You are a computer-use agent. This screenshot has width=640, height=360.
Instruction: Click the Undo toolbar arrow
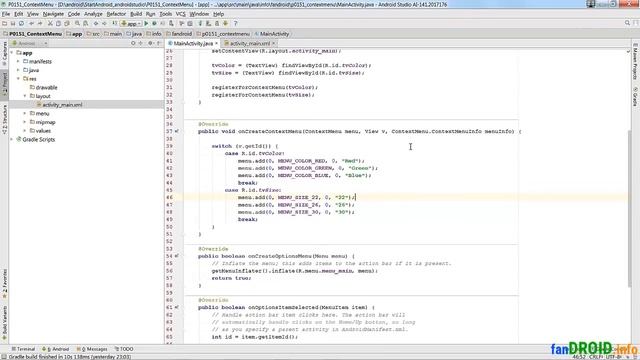click(31, 24)
